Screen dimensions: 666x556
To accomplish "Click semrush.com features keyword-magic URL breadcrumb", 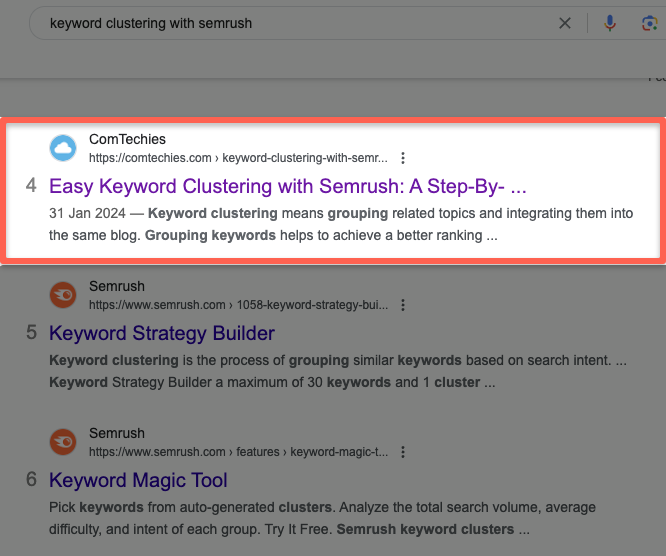I will pyautogui.click(x=238, y=452).
